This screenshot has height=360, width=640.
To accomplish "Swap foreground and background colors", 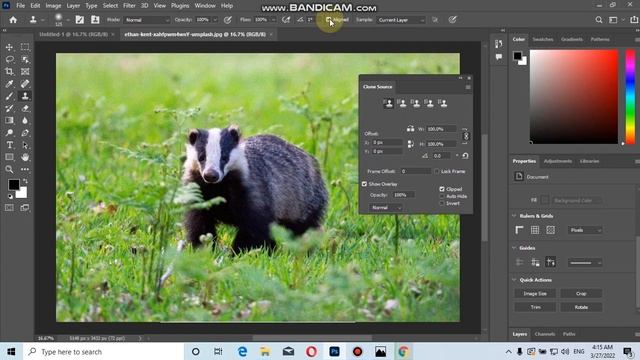I will tap(25, 180).
